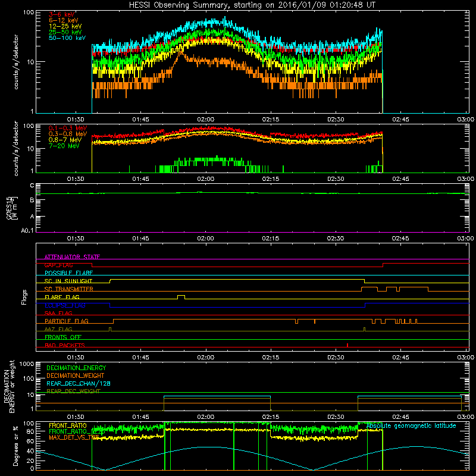
Task: Click 03:00 tick under the top keV plot
Action: coord(465,120)
